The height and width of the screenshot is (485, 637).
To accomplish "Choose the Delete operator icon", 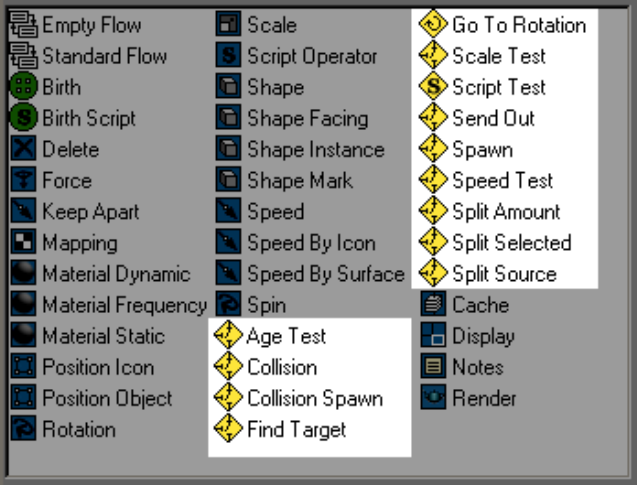I will 23,149.
